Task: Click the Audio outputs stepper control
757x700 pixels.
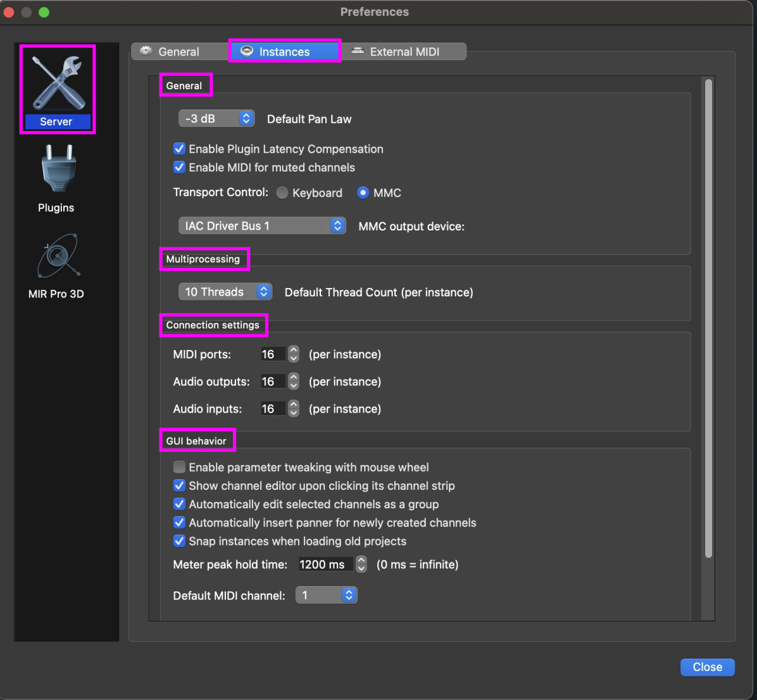Action: 293,382
